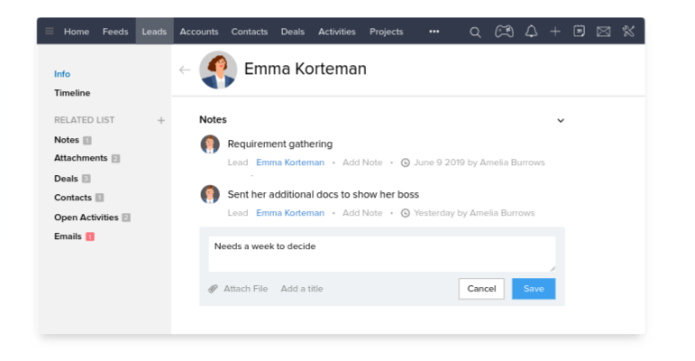Screen dimensions: 695x361
Task: Click Attach File link
Action: click(246, 289)
